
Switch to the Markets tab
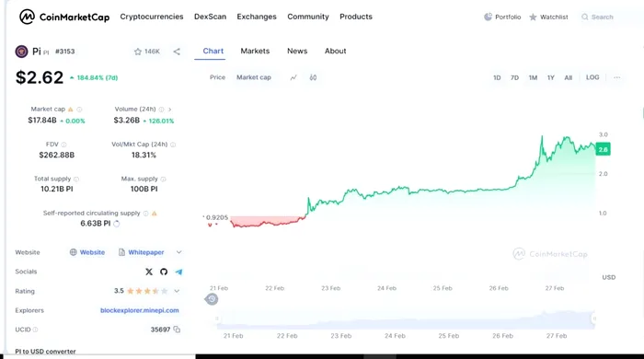coord(255,51)
